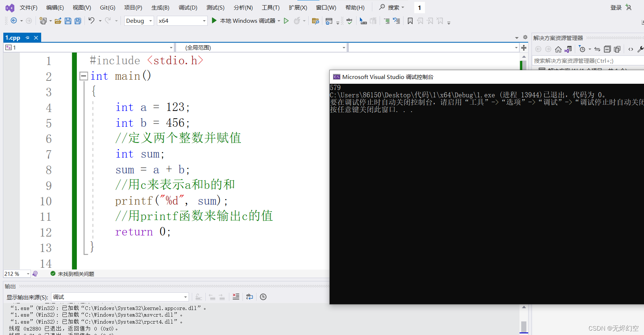Open the 调试(D) menu
The width and height of the screenshot is (644, 335).
click(x=188, y=7)
